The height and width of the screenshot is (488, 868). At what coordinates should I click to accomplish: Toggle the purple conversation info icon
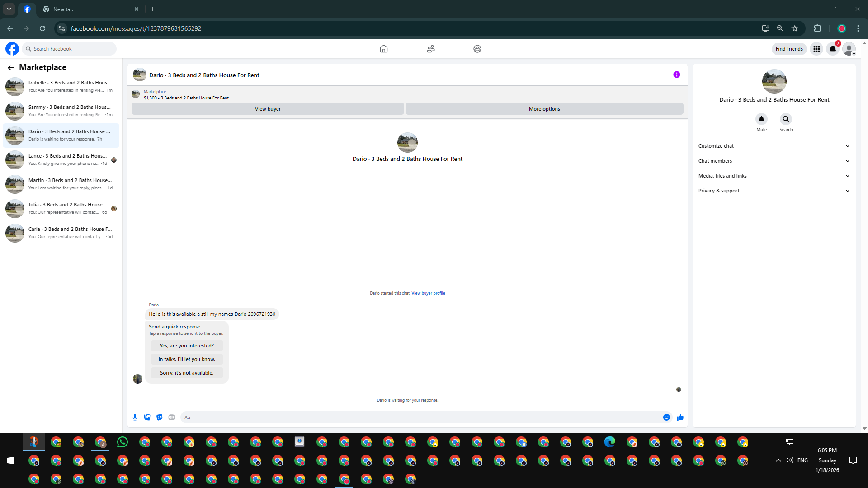[x=676, y=75]
